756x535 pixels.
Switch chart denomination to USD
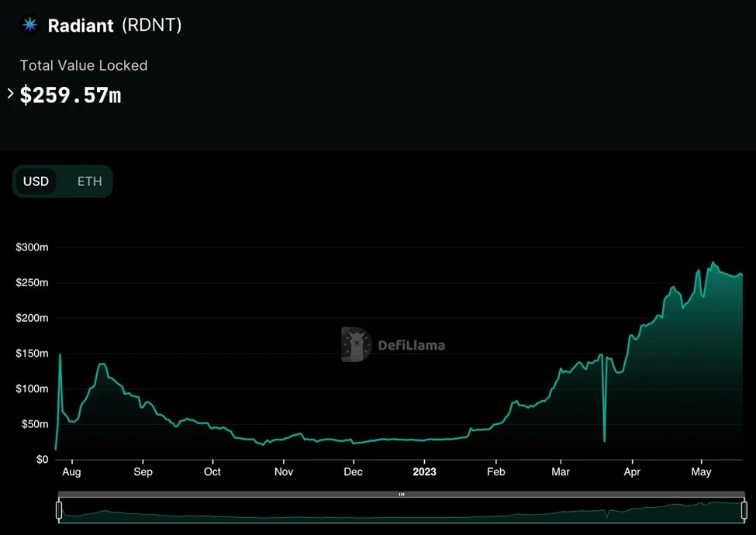pos(36,181)
